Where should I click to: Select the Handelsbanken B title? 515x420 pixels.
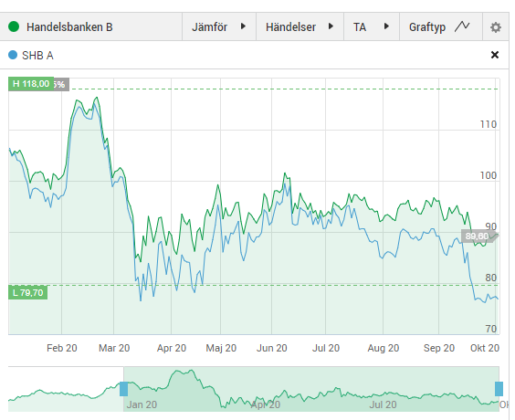click(x=69, y=27)
